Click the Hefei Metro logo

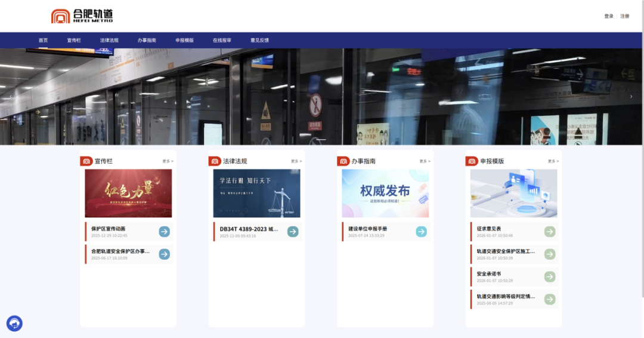coord(82,16)
